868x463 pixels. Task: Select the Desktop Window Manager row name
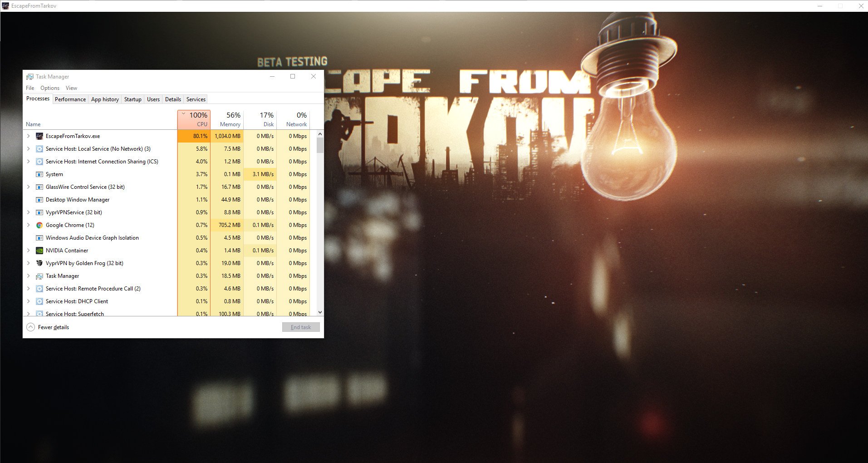pyautogui.click(x=78, y=200)
